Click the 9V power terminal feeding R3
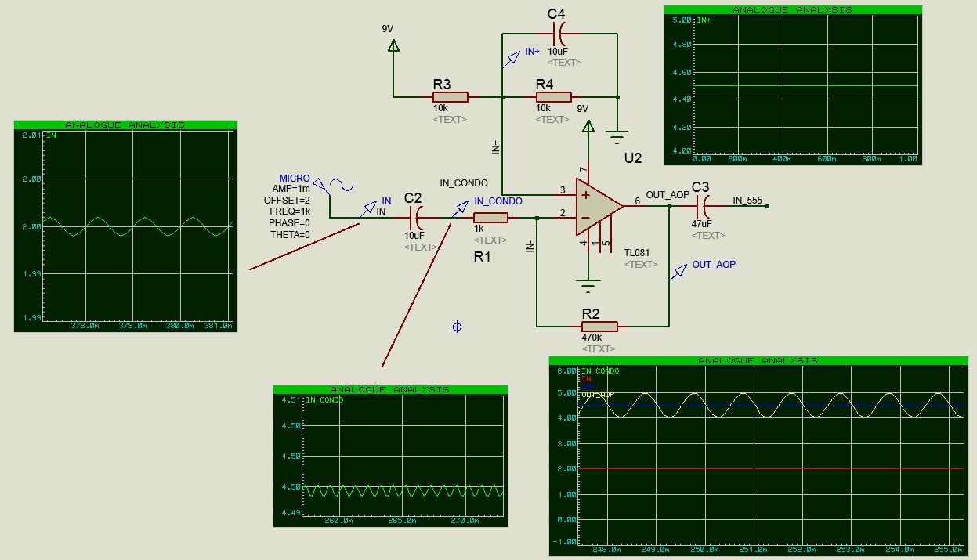977x560 pixels. pyautogui.click(x=393, y=46)
